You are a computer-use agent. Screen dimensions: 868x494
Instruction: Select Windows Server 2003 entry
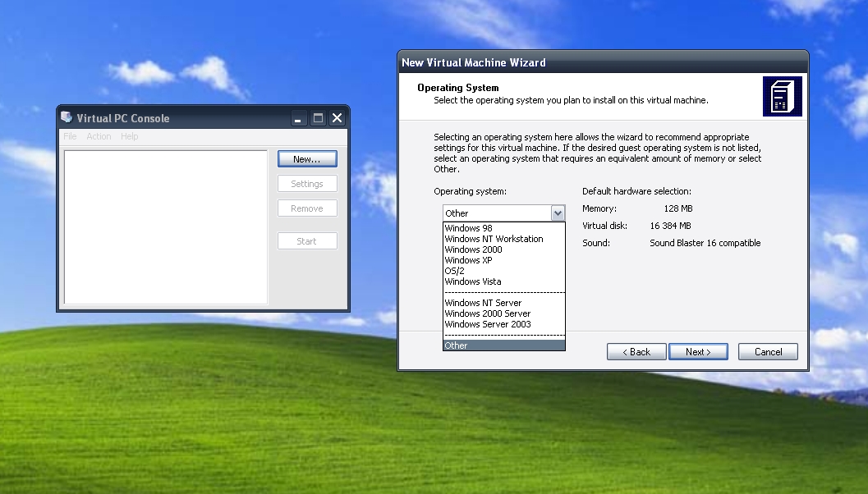tap(503, 324)
